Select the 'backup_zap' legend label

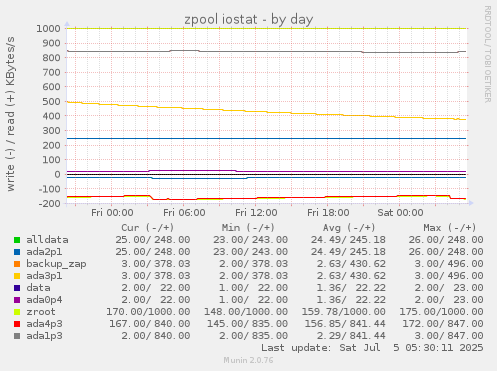56,264
